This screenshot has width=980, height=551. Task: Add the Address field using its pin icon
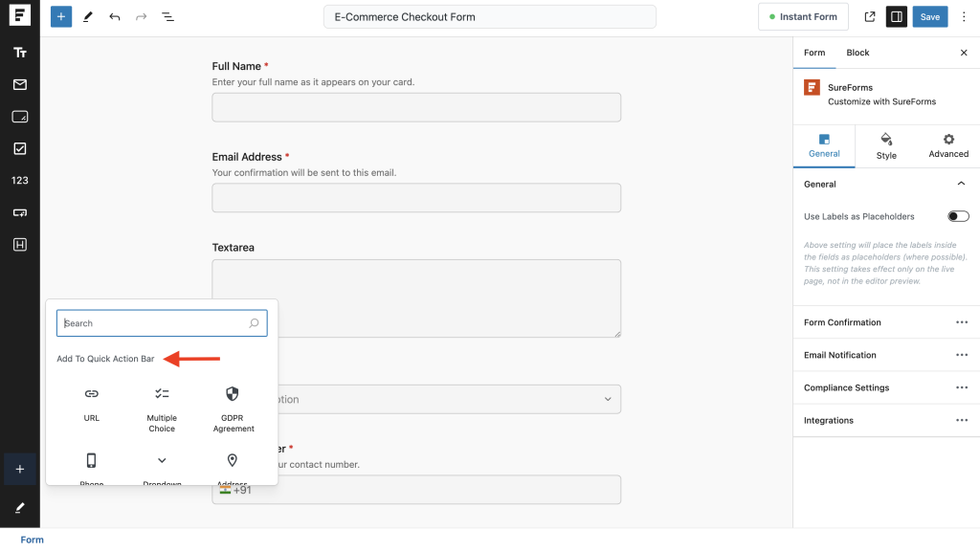[x=233, y=460]
